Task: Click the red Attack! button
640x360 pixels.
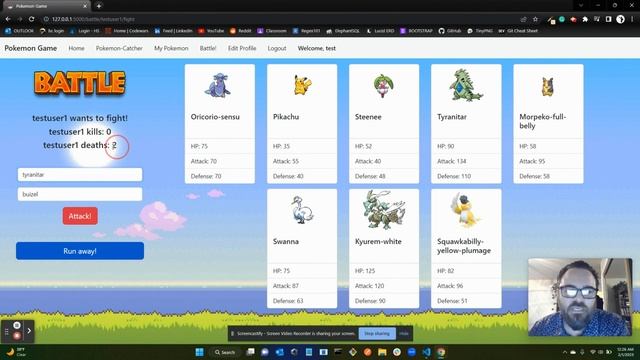Action: tap(80, 216)
